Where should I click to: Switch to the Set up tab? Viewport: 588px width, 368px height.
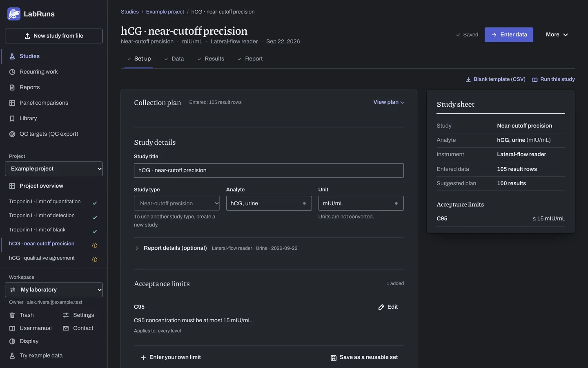[x=138, y=59]
